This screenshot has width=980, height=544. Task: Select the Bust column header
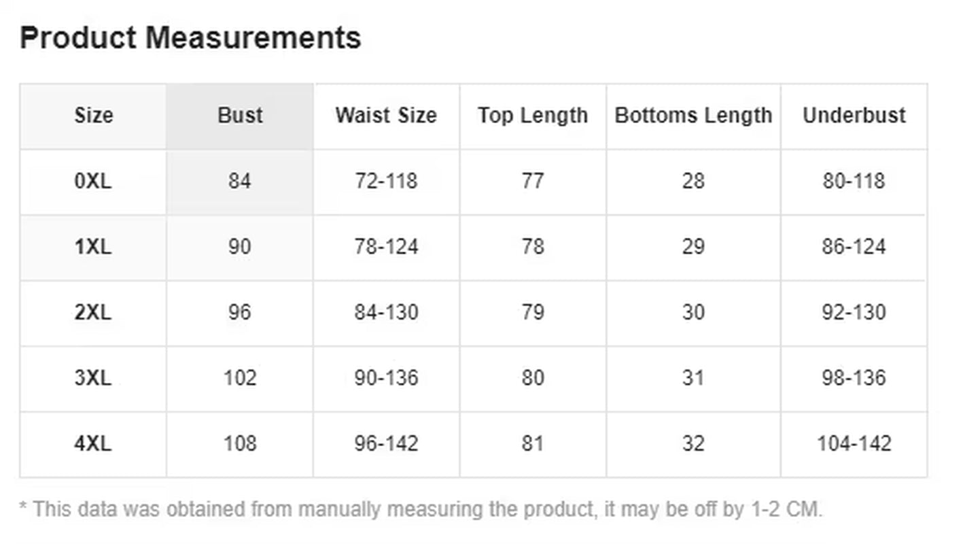pos(240,116)
